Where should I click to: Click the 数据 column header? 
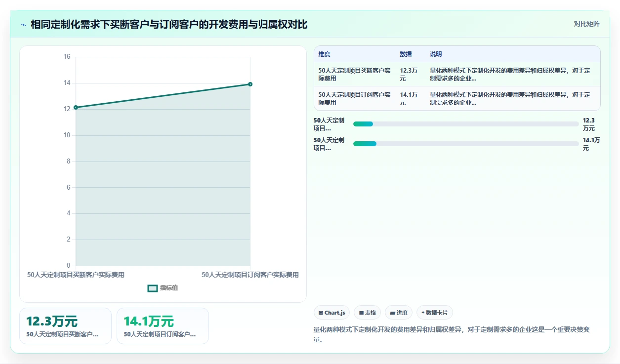(406, 54)
